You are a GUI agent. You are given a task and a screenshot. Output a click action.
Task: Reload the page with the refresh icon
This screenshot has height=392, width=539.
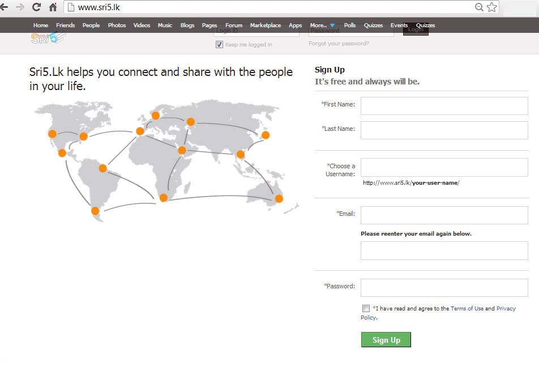(x=36, y=7)
